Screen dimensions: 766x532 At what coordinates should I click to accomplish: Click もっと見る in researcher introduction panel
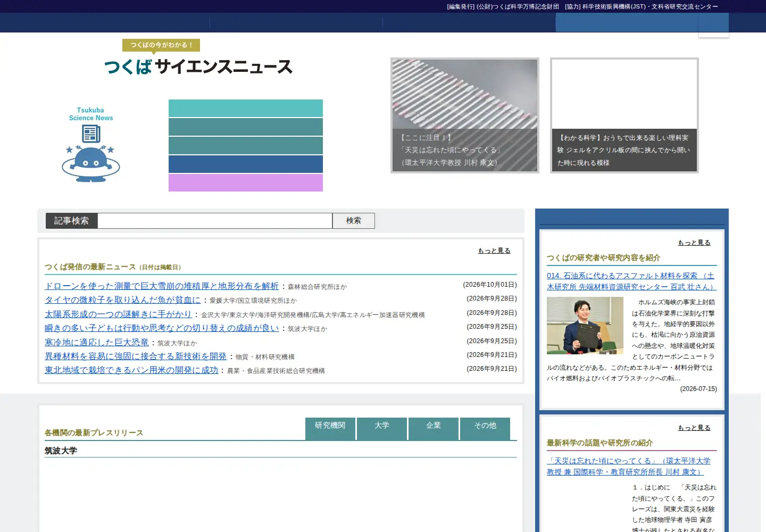(x=694, y=243)
